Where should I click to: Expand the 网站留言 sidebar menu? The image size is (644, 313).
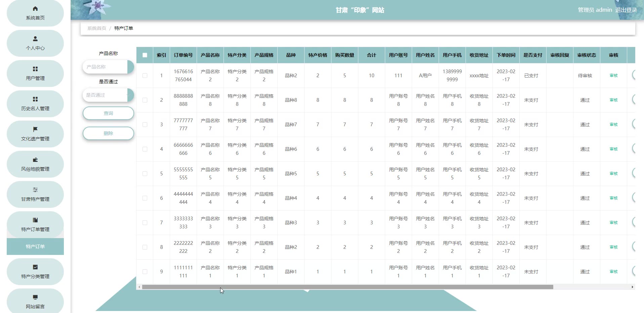click(35, 301)
